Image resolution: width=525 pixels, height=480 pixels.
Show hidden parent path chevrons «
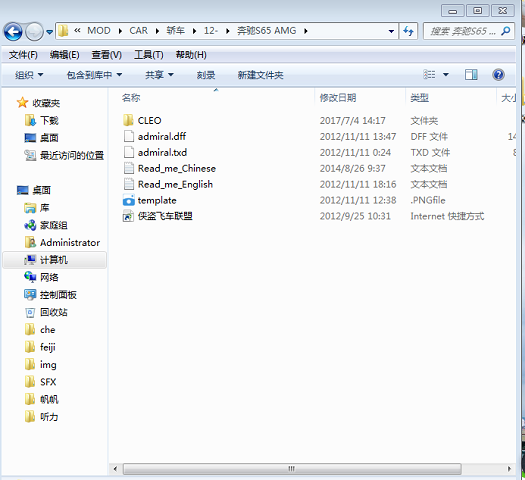pyautogui.click(x=77, y=31)
